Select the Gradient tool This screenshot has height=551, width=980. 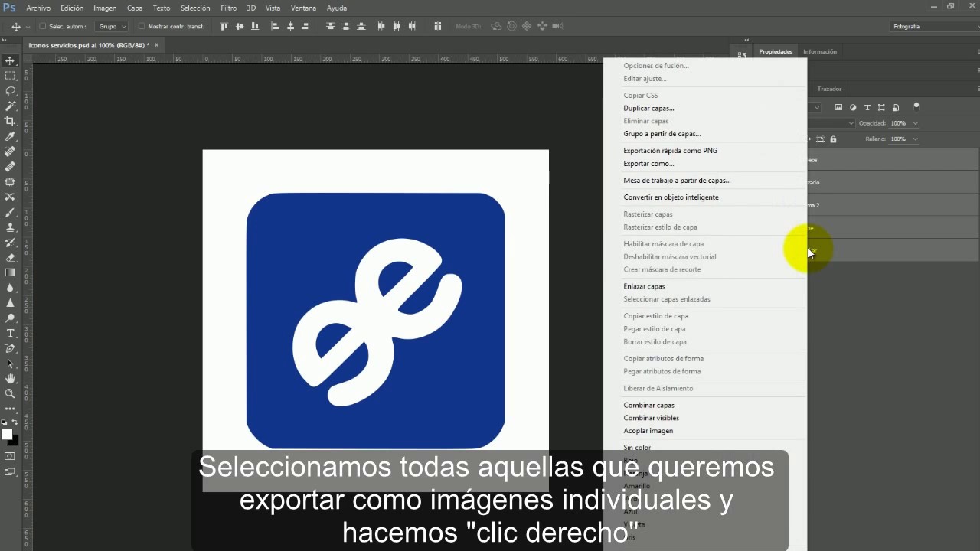click(x=10, y=272)
